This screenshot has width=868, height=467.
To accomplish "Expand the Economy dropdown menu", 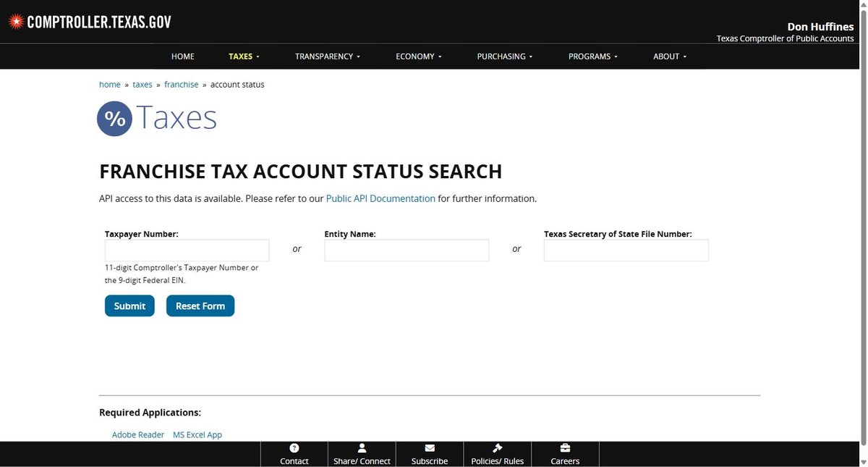I will pos(419,56).
